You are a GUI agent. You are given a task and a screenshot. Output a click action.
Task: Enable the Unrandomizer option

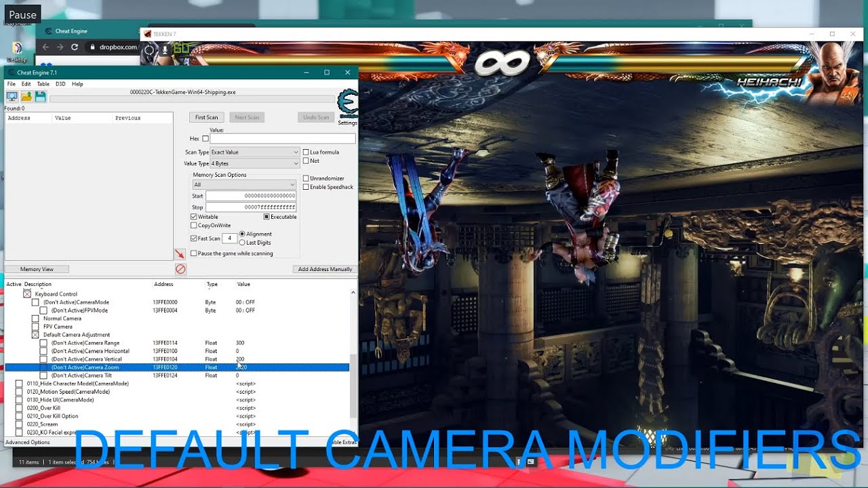pyautogui.click(x=306, y=178)
